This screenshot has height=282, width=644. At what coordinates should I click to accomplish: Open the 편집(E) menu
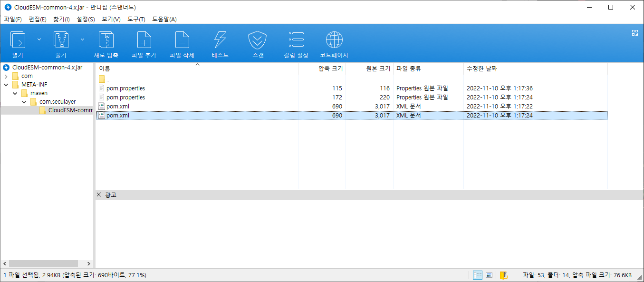coord(37,19)
